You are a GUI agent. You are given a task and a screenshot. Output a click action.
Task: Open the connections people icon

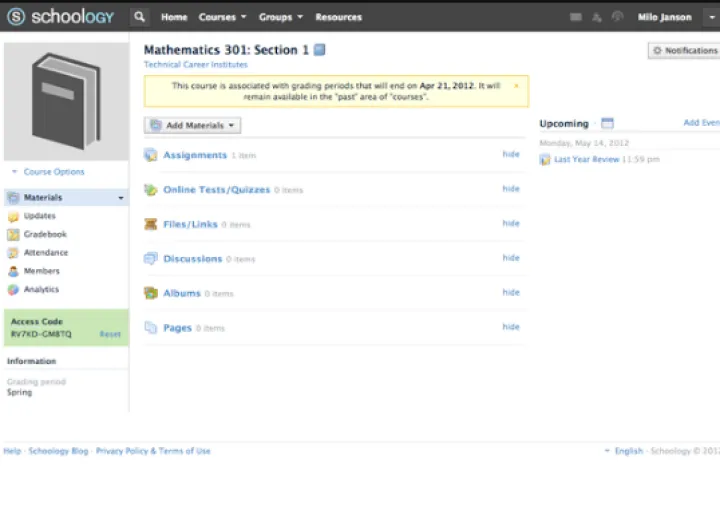596,17
